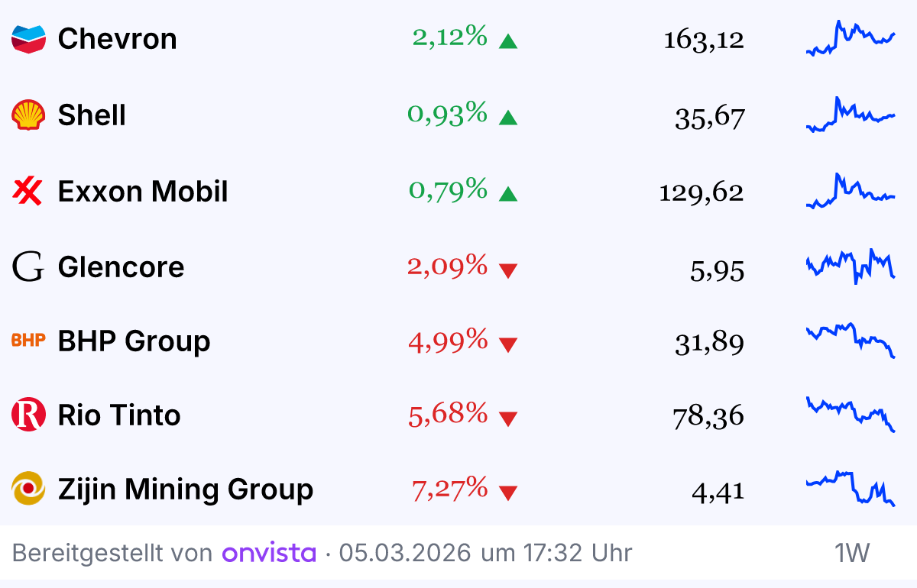Screen dimensions: 917x588
Task: Click the Zijin Mining Group logo icon
Action: (x=29, y=489)
